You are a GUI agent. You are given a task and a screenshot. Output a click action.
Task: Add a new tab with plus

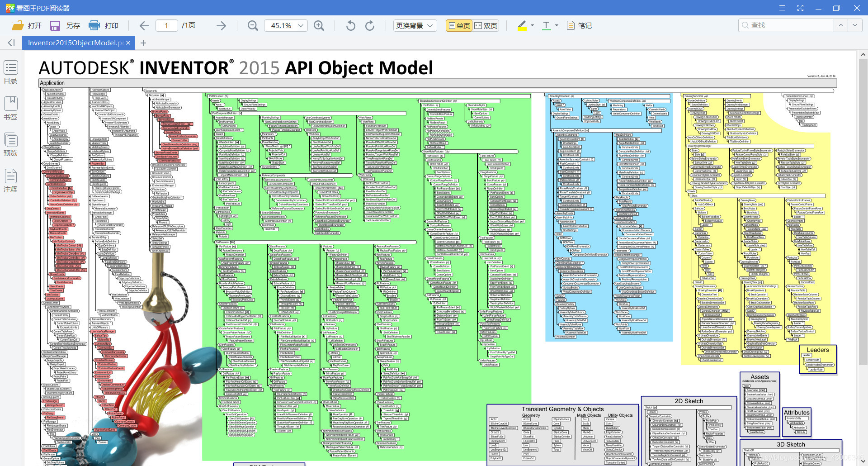click(143, 43)
